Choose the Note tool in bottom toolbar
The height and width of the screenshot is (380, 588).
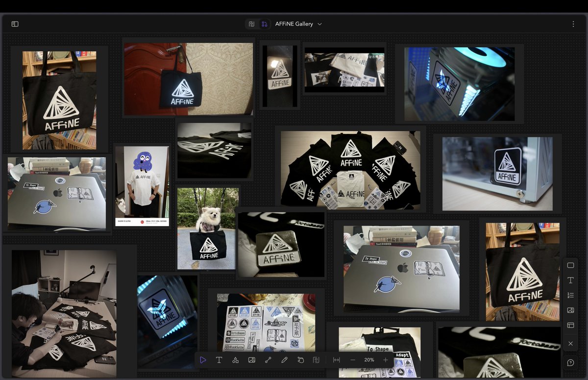tap(316, 360)
